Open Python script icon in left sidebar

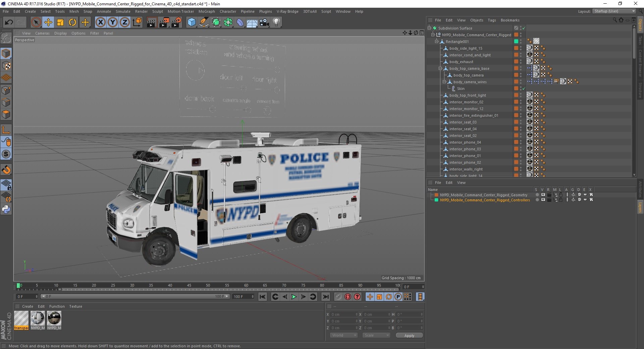[x=6, y=209]
